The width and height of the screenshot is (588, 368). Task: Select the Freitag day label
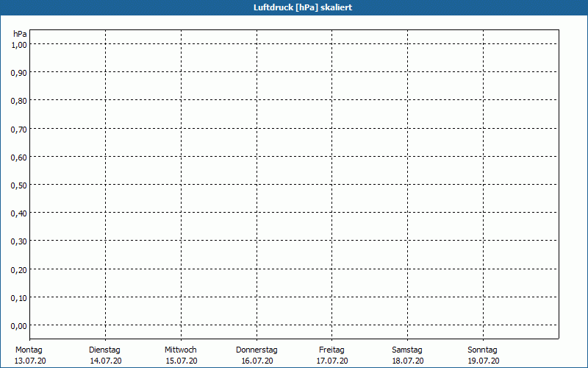[x=331, y=350]
